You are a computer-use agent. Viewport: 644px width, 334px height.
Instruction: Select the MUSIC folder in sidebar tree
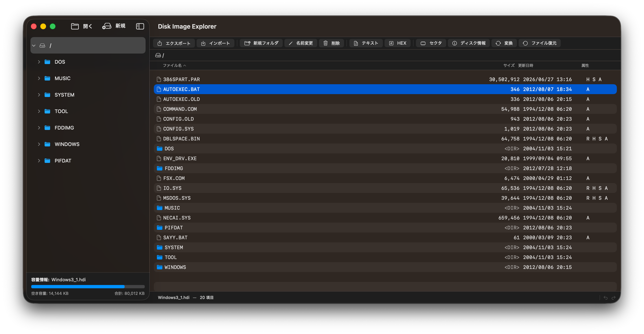click(x=88, y=78)
